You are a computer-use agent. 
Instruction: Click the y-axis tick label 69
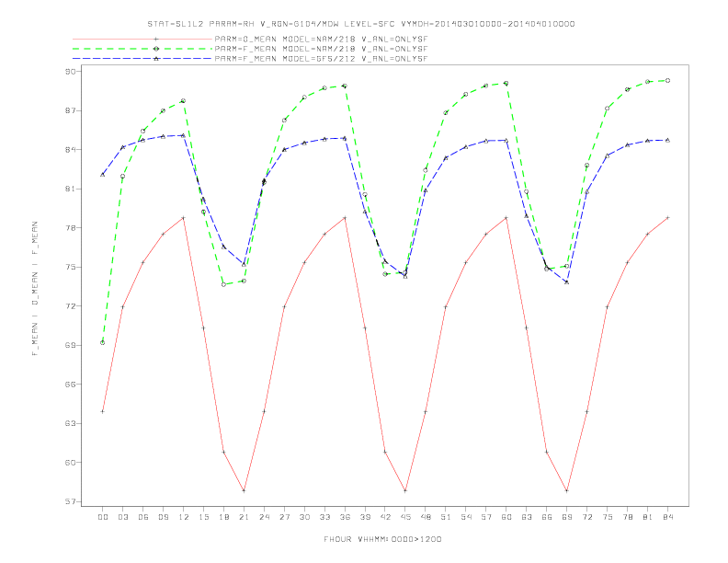pyautogui.click(x=70, y=345)
